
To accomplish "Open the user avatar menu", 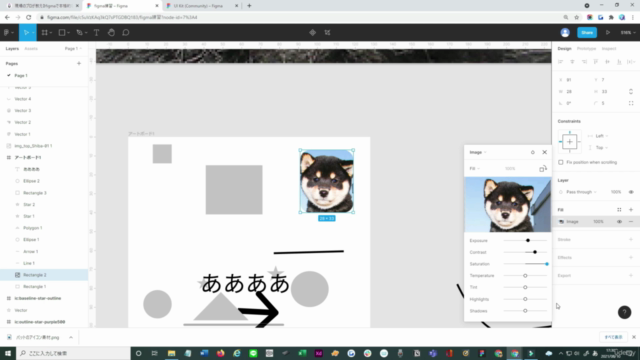I will tap(565, 33).
